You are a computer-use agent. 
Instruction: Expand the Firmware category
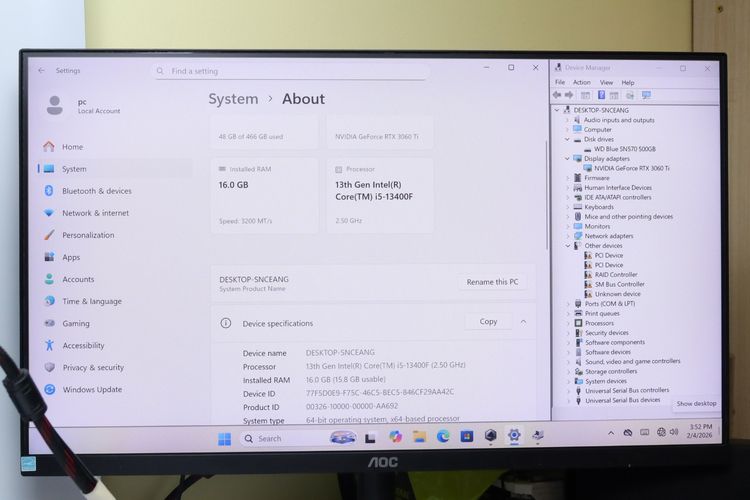568,178
